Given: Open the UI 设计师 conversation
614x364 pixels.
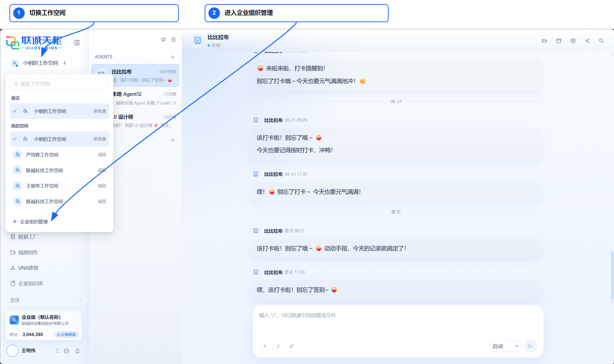Looking at the screenshot, I should click(144, 121).
